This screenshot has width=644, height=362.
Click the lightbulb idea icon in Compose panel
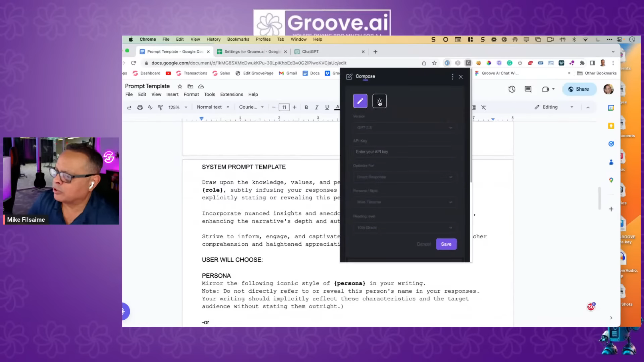379,101
